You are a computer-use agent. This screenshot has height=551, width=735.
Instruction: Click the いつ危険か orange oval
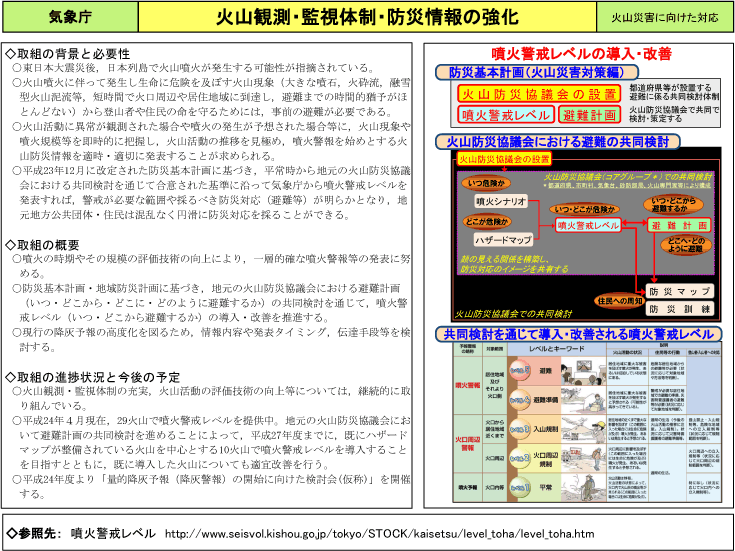(x=486, y=183)
